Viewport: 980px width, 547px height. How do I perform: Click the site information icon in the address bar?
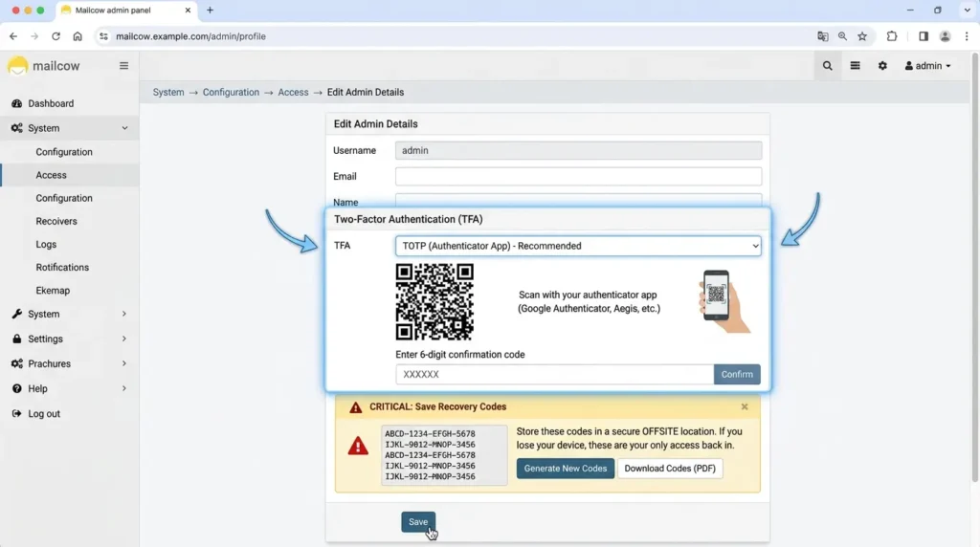click(x=103, y=36)
